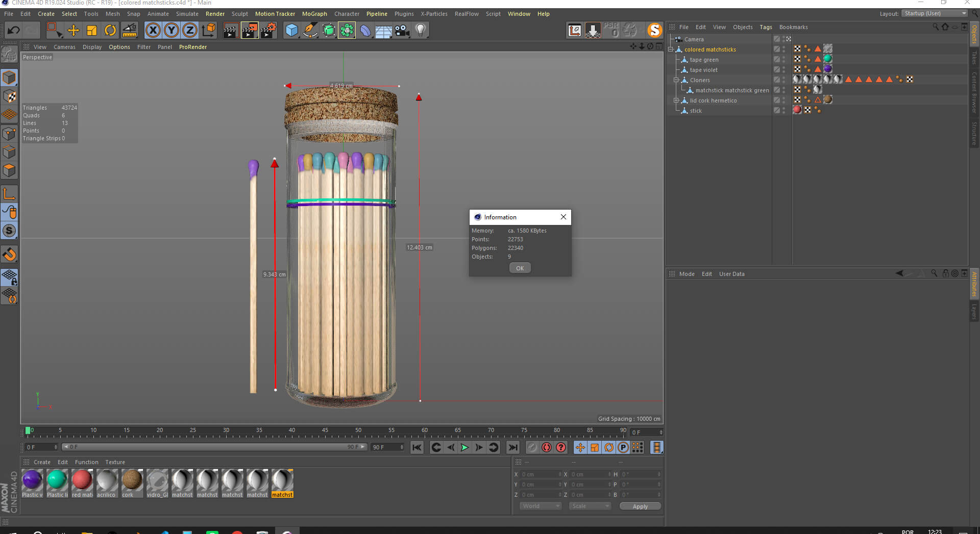Collapse the Cloners group

click(676, 80)
